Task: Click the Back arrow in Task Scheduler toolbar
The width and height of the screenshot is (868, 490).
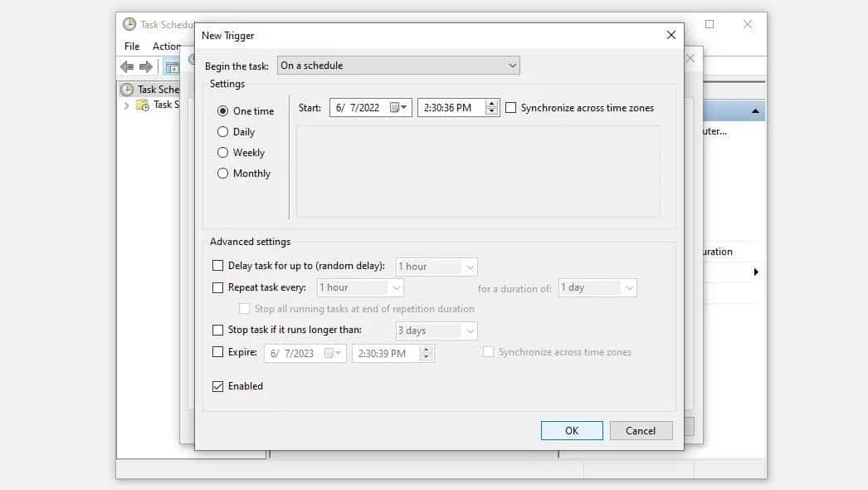Action: coord(127,67)
